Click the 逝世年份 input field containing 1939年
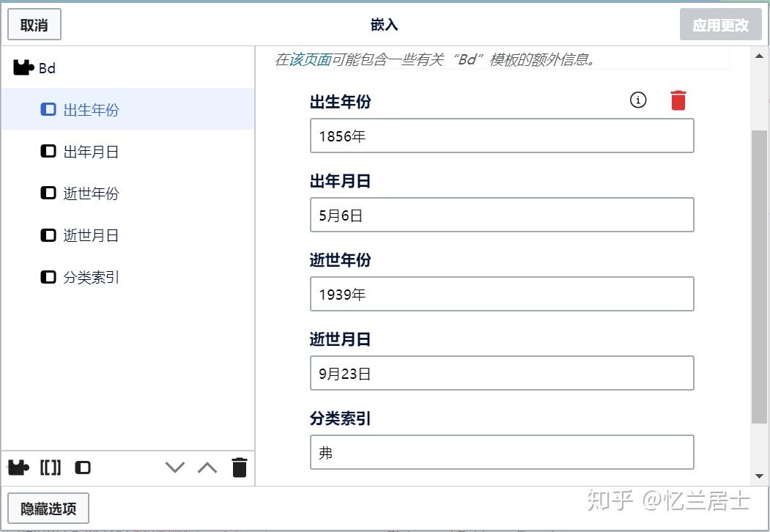770x532 pixels. click(502, 295)
